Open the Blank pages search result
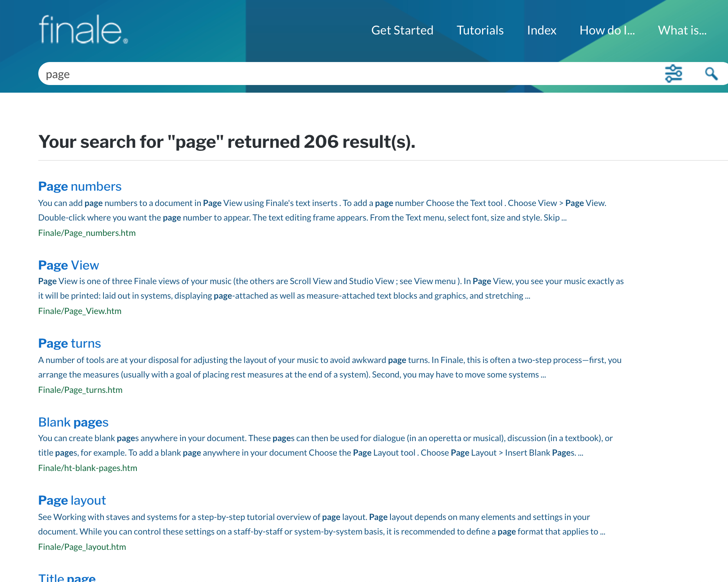The height and width of the screenshot is (582, 728). [x=73, y=422]
